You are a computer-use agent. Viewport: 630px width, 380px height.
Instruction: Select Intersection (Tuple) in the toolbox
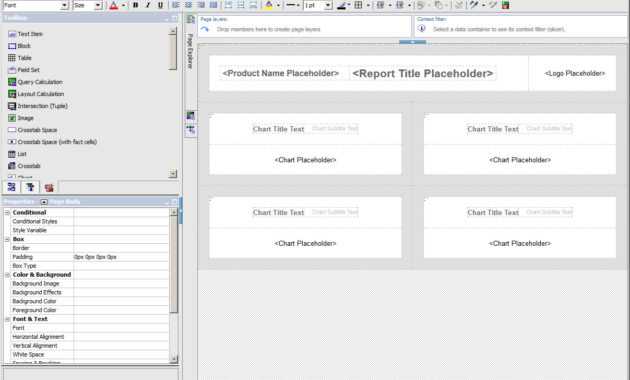point(38,106)
